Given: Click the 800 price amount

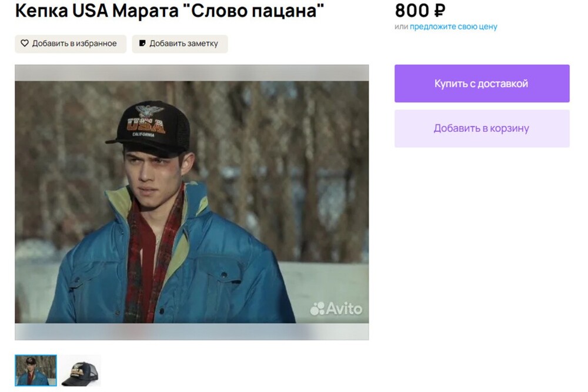Looking at the screenshot, I should (x=412, y=11).
